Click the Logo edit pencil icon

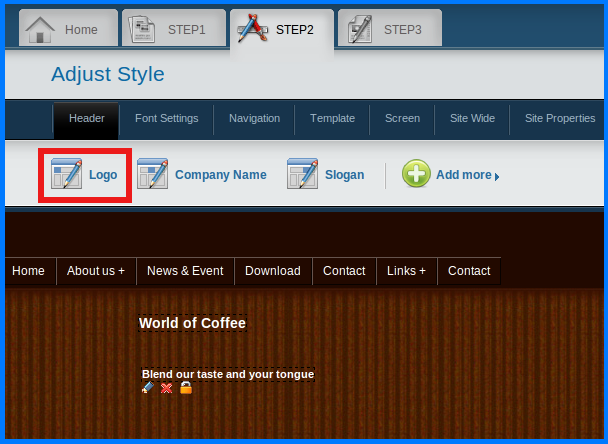tap(66, 173)
